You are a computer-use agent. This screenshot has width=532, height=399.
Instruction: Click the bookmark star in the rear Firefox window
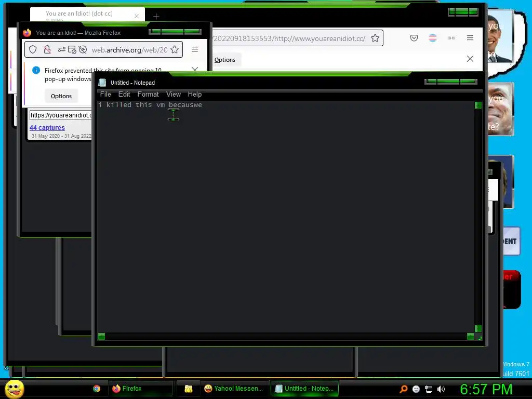(375, 38)
